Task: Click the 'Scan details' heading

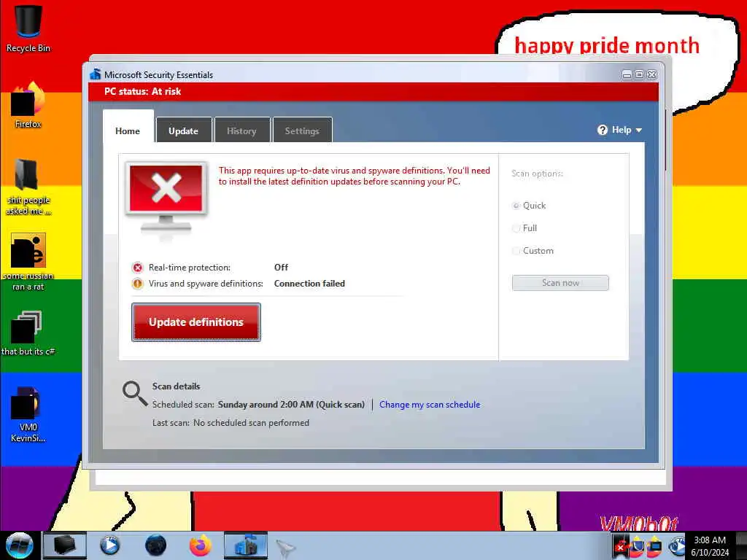Action: [176, 386]
